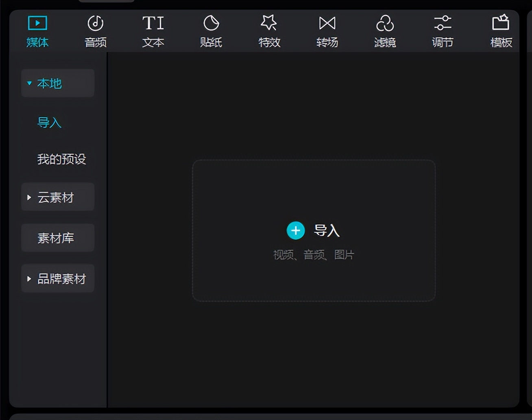Expand the 品牌素材 section
Screen dimensions: 532x420
pyautogui.click(x=28, y=278)
